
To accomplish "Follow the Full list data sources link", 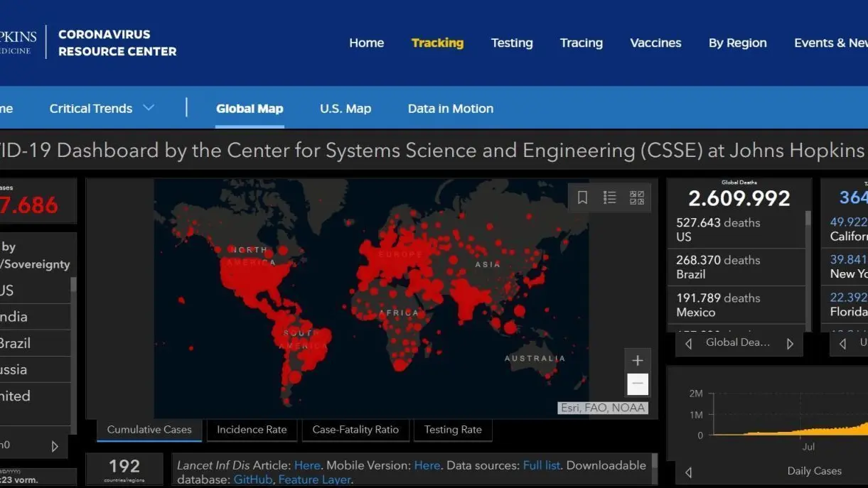I will (542, 465).
